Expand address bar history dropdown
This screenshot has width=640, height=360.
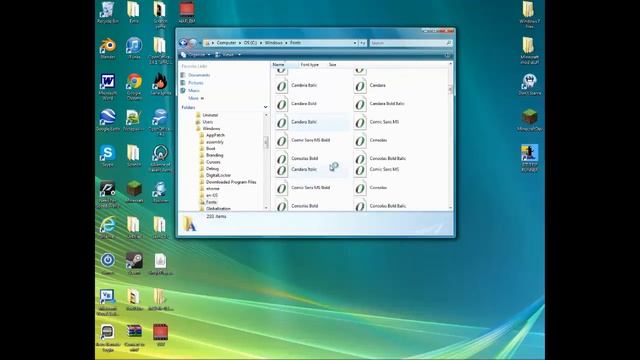tap(355, 43)
